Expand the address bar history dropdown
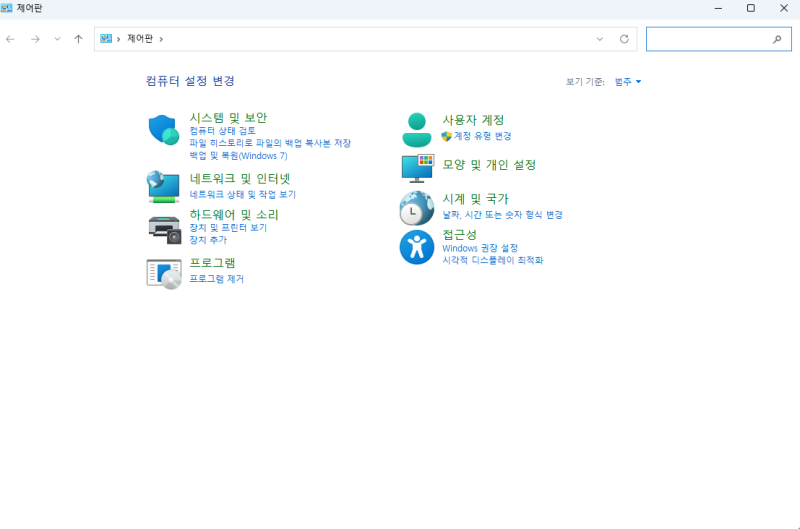 (x=599, y=39)
